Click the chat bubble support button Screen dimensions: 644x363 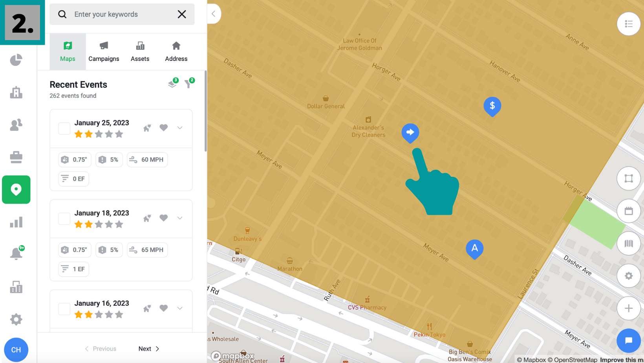coord(628,340)
